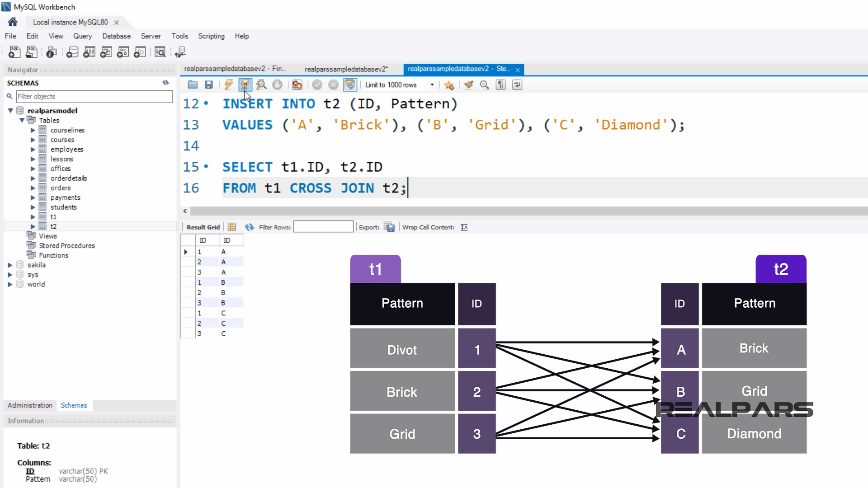The width and height of the screenshot is (868, 488).
Task: Execute the full SQL script lightning icon
Action: click(229, 84)
